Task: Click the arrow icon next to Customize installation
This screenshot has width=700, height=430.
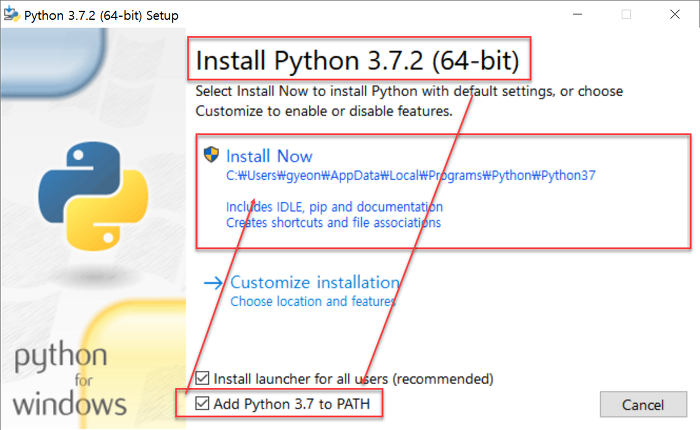Action: pyautogui.click(x=213, y=283)
